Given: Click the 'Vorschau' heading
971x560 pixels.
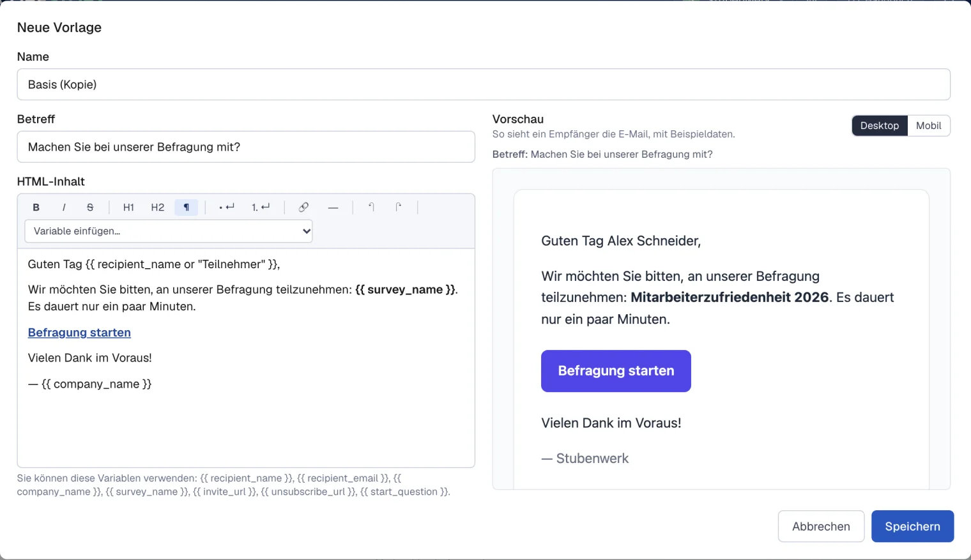Looking at the screenshot, I should pyautogui.click(x=518, y=119).
